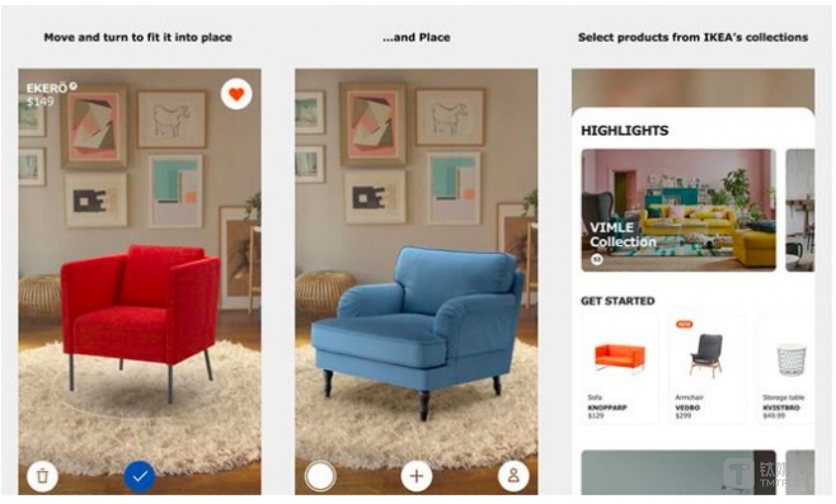
Task: Click the HIGHLIGHTS section heading
Action: tap(625, 131)
